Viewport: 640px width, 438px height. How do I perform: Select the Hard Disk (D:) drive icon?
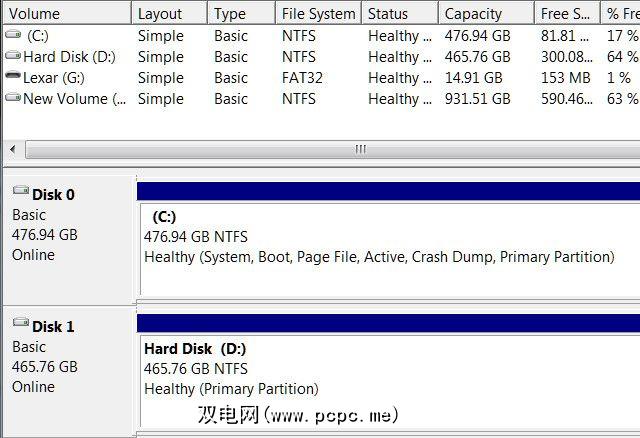[12, 56]
